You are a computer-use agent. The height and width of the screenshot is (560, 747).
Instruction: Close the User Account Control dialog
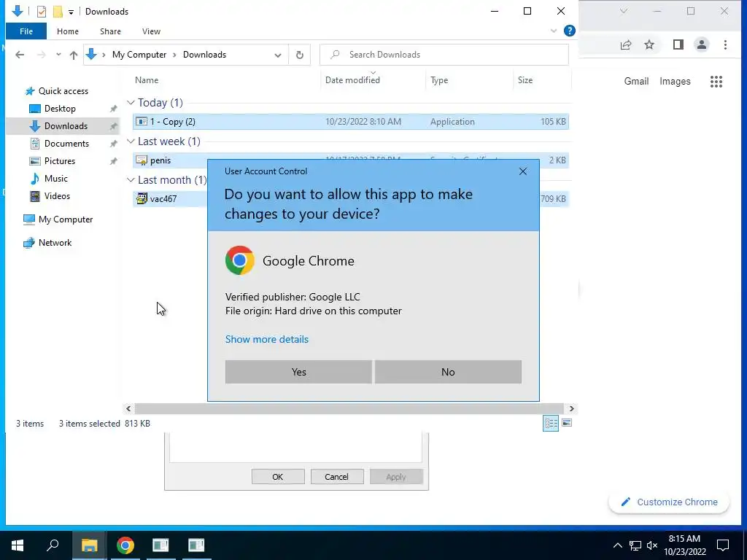click(522, 171)
